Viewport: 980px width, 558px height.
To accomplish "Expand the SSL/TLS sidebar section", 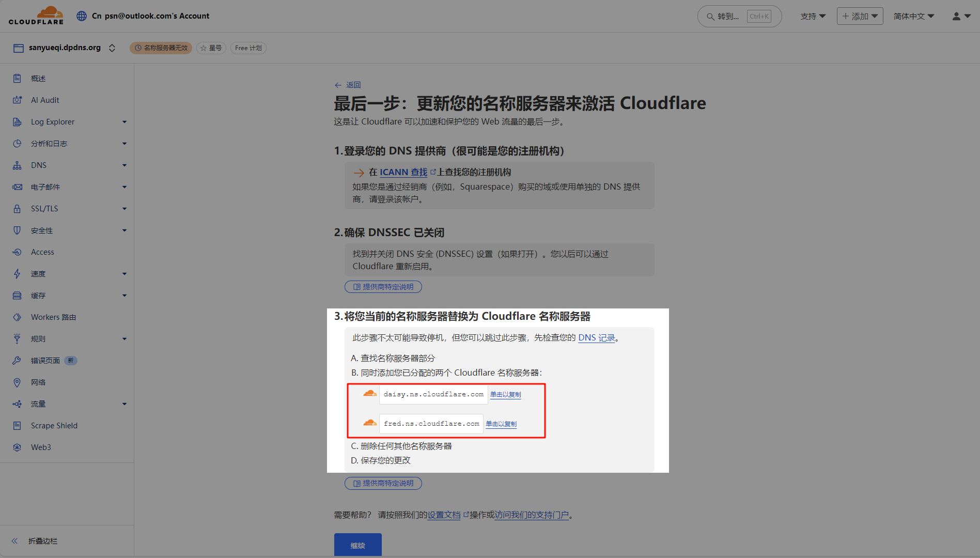I will tap(124, 209).
